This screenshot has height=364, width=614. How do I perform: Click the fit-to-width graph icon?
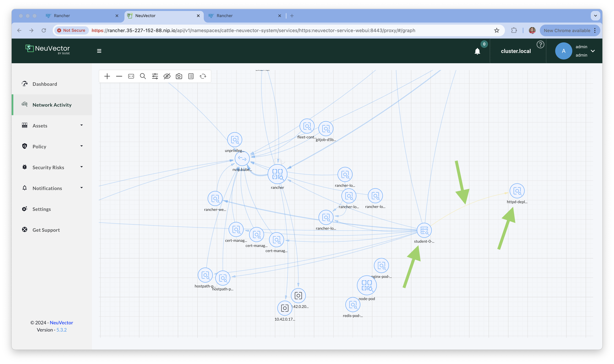coord(131,76)
